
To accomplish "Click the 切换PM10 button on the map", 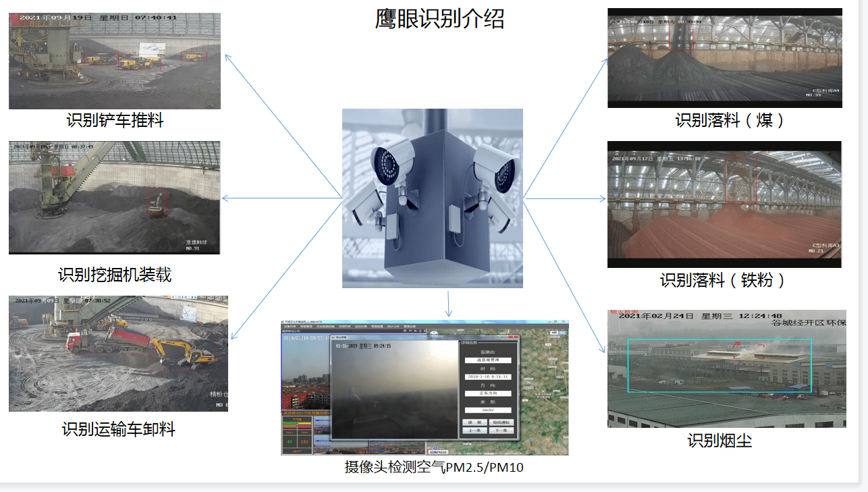I will [439, 452].
